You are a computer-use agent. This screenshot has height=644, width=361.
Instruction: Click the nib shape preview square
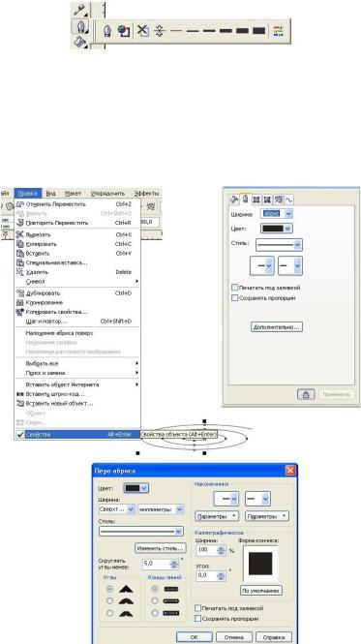point(260,564)
